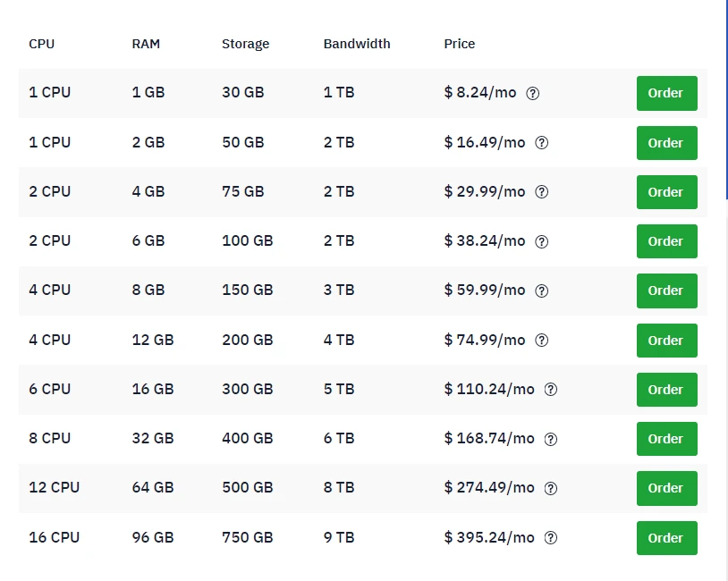This screenshot has height=581, width=728.
Task: Click the Bandwidth column header
Action: coord(357,43)
